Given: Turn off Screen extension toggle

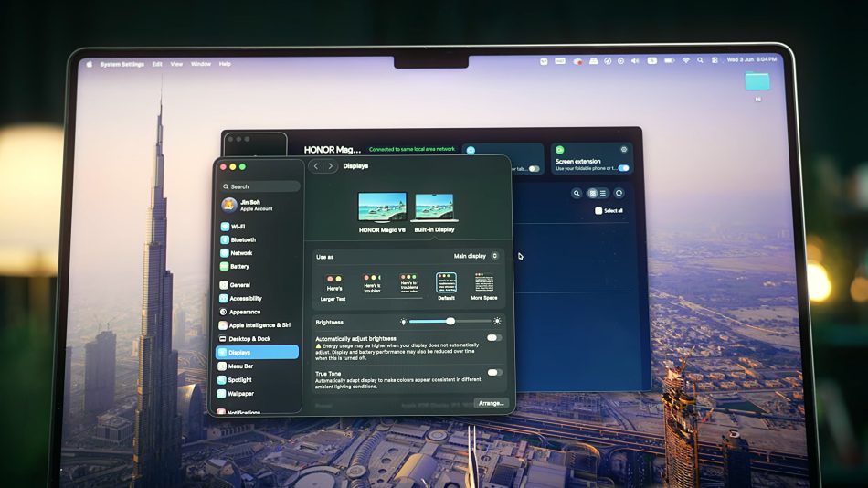Looking at the screenshot, I should [624, 168].
